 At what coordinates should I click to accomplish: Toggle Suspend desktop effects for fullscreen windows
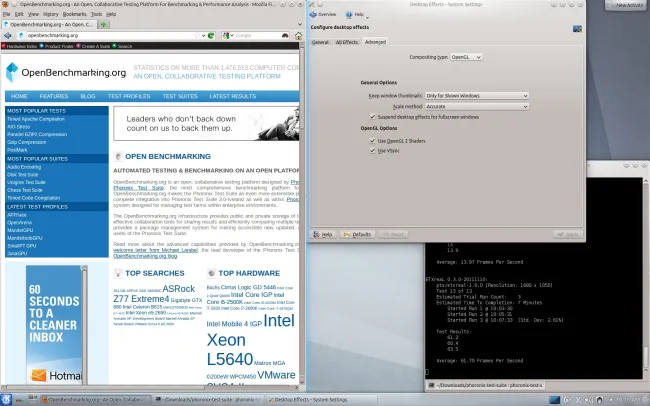tap(371, 117)
